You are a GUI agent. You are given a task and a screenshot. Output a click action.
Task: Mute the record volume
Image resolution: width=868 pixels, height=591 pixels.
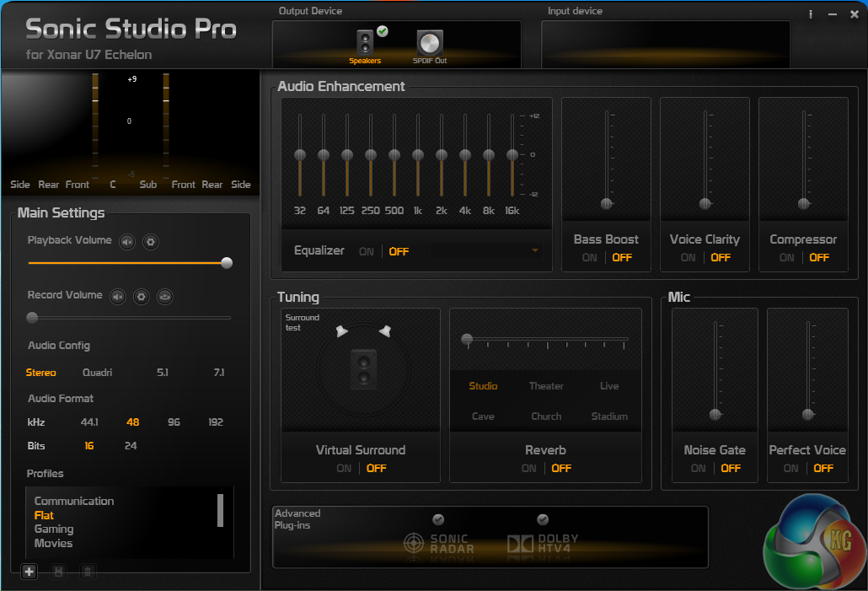(118, 296)
